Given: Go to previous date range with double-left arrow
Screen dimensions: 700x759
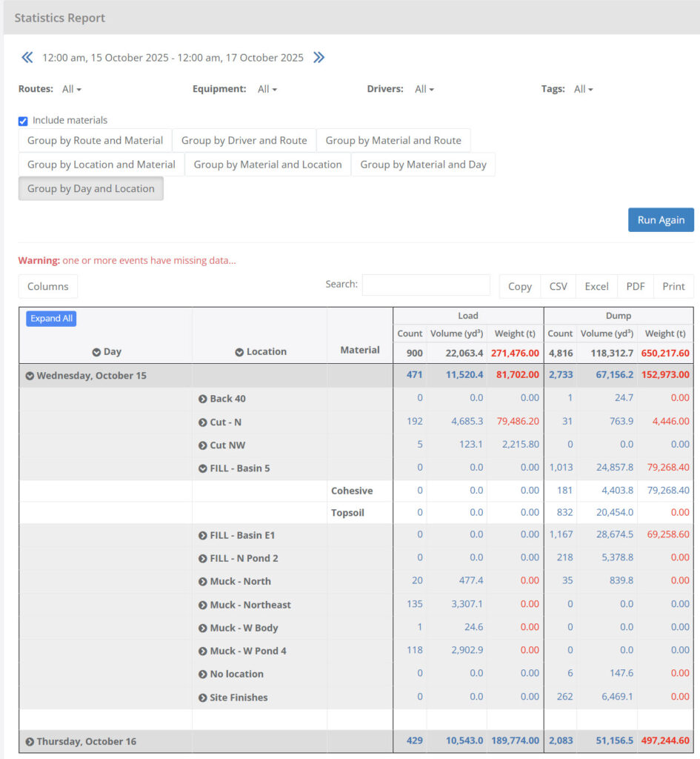Looking at the screenshot, I should click(27, 57).
